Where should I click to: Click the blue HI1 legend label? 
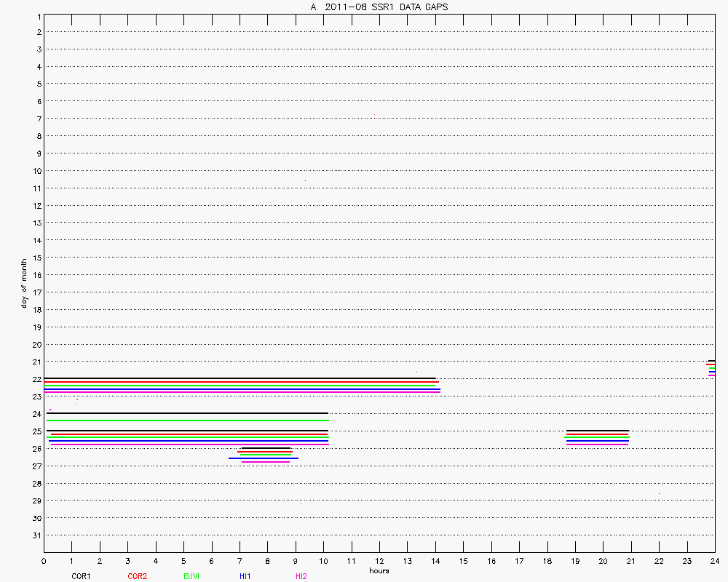(x=245, y=576)
